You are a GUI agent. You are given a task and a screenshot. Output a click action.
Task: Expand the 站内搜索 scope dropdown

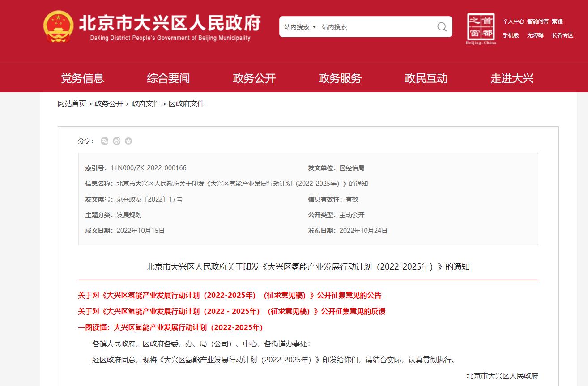(300, 27)
